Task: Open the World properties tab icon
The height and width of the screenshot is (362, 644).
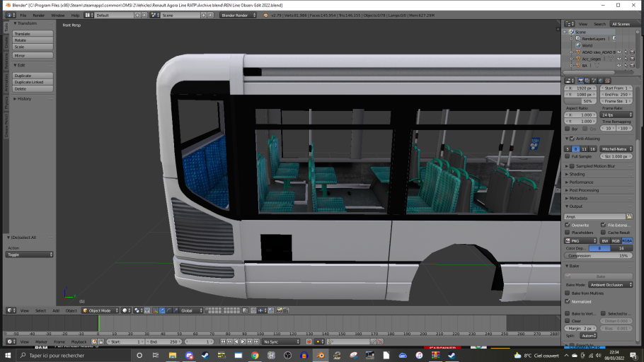Action: [x=600, y=81]
